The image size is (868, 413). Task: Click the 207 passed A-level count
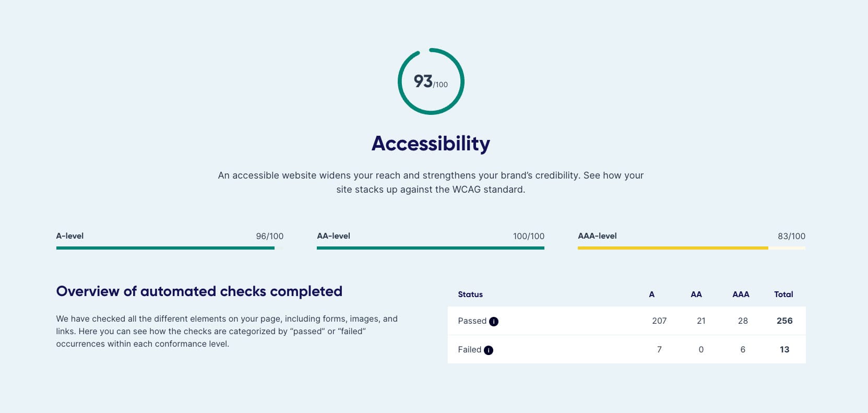pyautogui.click(x=659, y=321)
